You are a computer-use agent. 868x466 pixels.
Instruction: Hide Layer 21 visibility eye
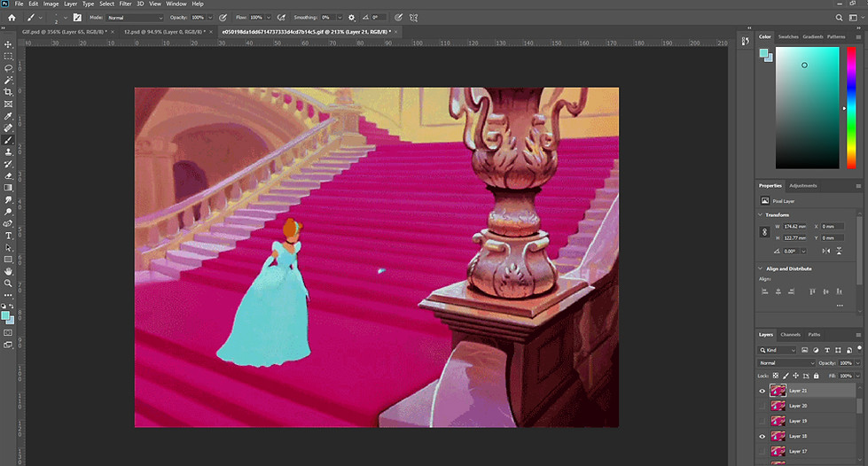(x=762, y=391)
